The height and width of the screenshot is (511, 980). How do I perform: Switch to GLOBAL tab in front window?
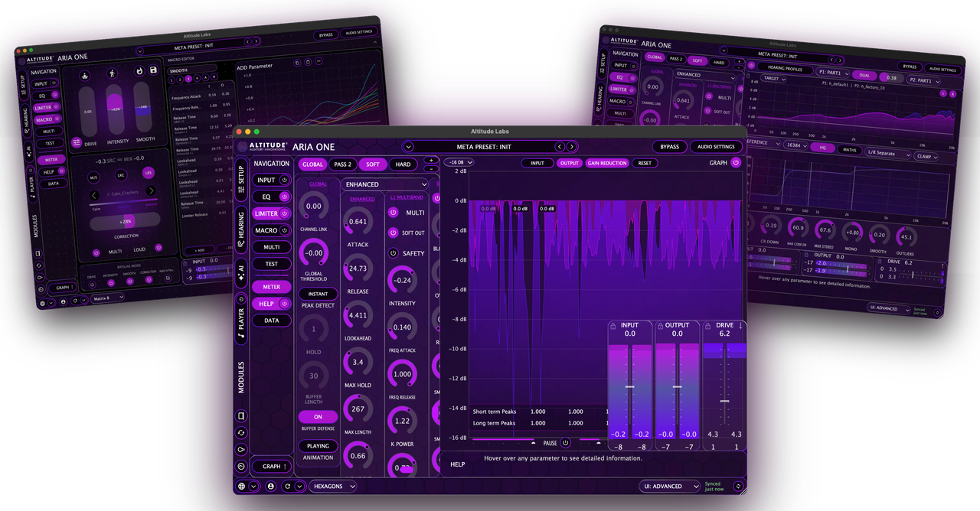(x=312, y=164)
